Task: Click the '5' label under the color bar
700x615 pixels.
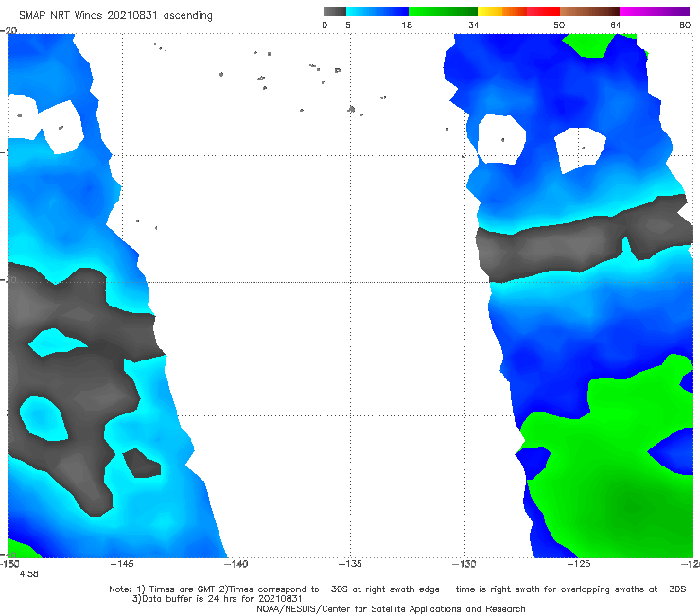Action: pos(348,26)
